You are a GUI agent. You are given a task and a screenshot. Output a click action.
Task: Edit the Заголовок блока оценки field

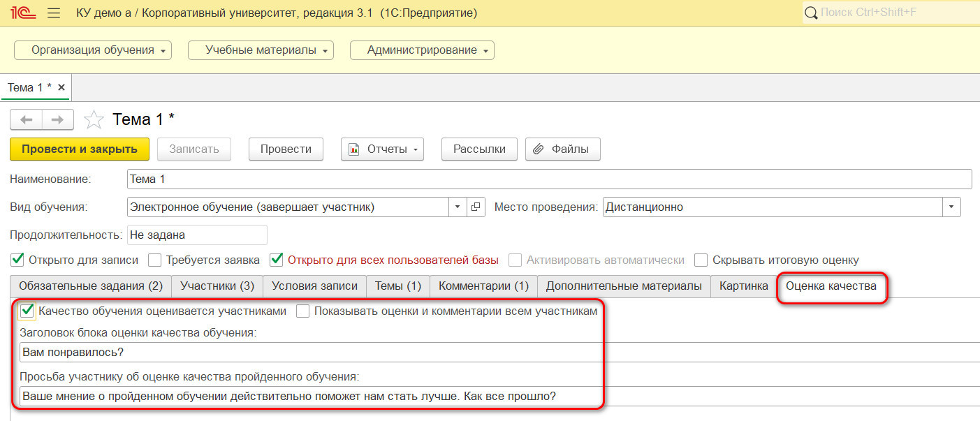[499, 353]
